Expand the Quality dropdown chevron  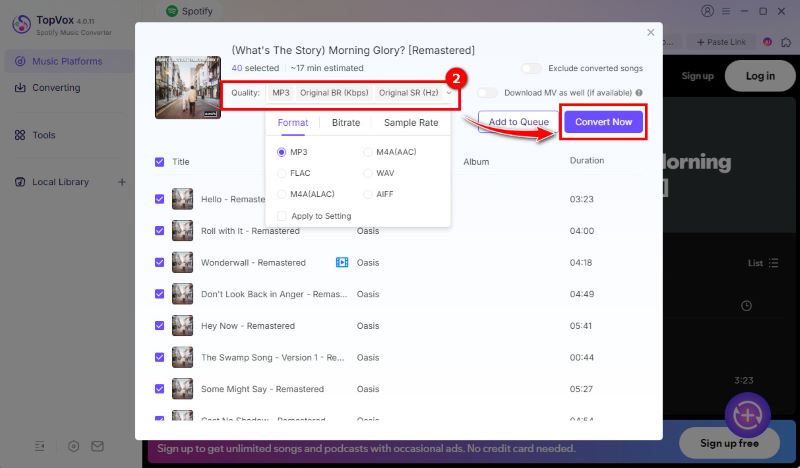click(448, 92)
